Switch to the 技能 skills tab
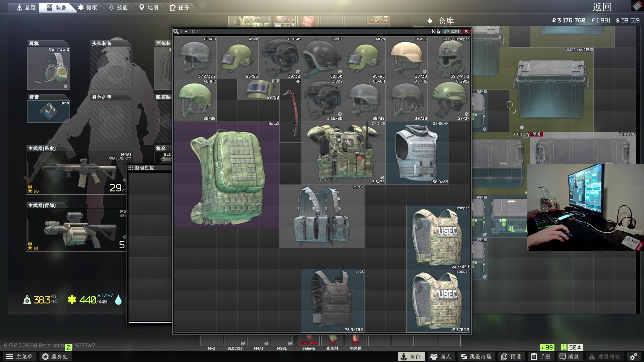This screenshot has width=644, height=362. click(x=118, y=8)
